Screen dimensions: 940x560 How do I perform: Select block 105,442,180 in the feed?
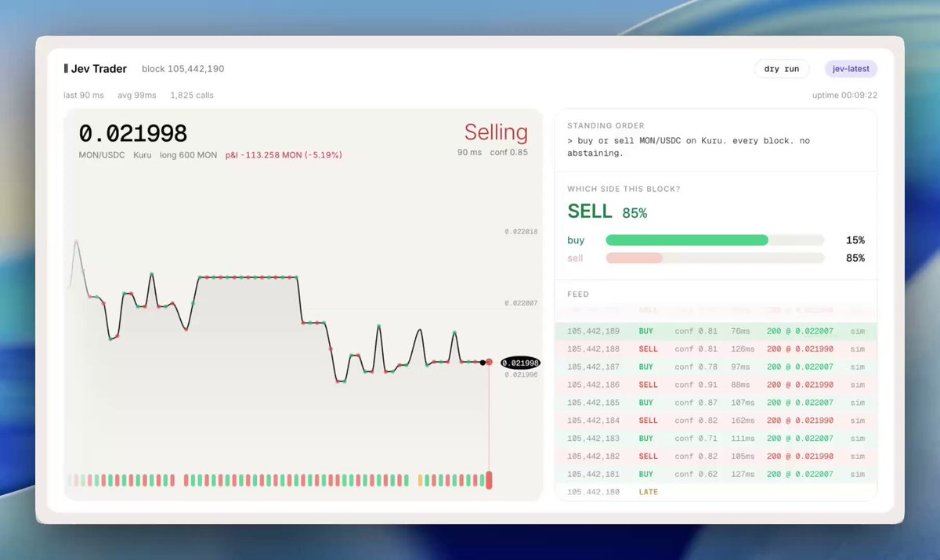coord(715,492)
